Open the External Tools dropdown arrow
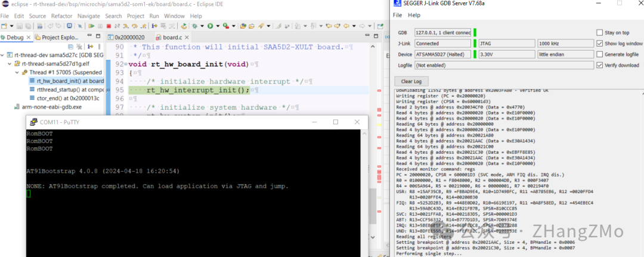 [234, 26]
